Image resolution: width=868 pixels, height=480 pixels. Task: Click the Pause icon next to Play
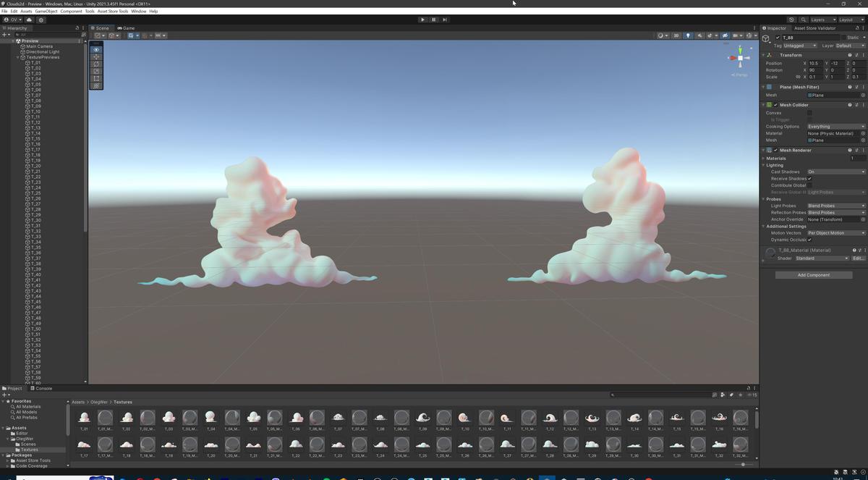click(433, 20)
